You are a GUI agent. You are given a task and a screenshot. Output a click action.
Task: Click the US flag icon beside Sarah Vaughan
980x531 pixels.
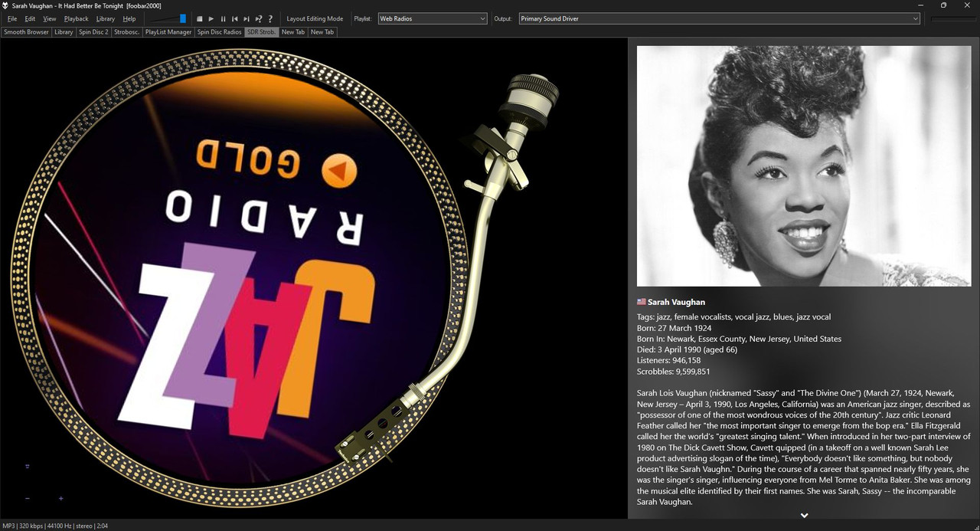point(642,302)
